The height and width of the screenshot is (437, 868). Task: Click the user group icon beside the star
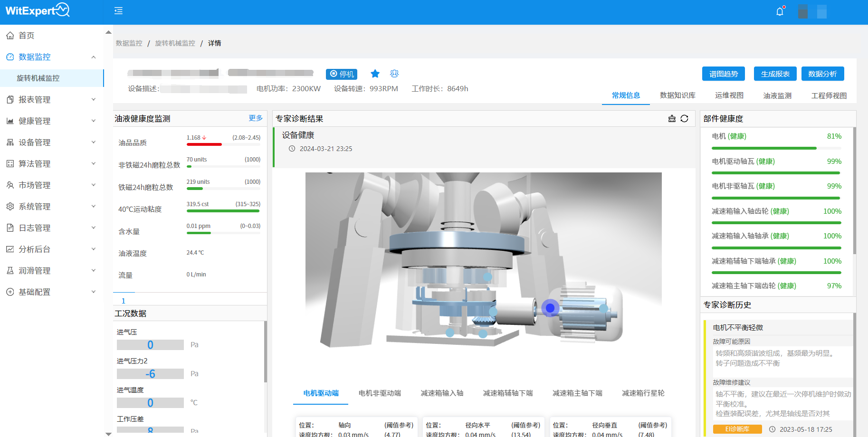[x=394, y=74]
